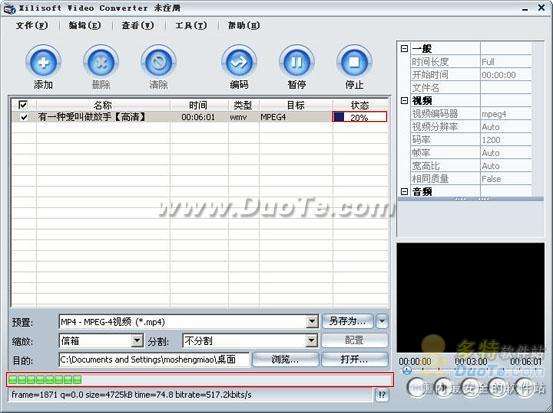Toggle the select-all checkbox in list header
Screen dimensions: 553x413
point(23,105)
